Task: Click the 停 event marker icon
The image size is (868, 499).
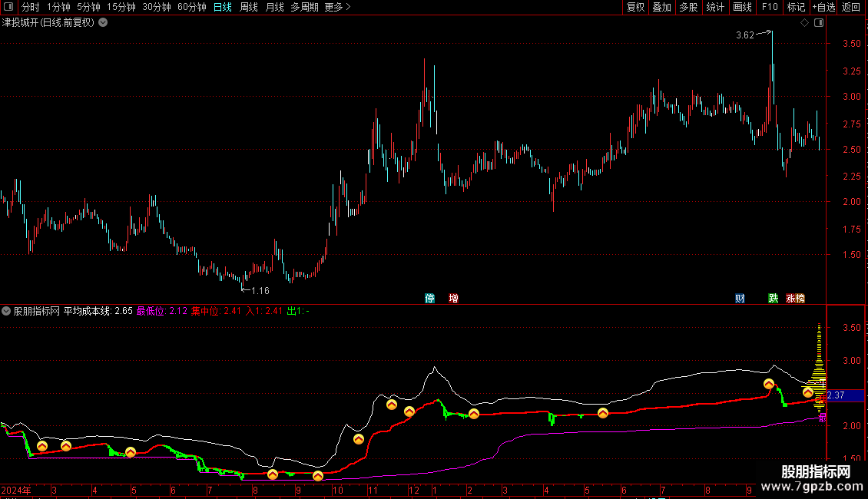Action: point(430,299)
